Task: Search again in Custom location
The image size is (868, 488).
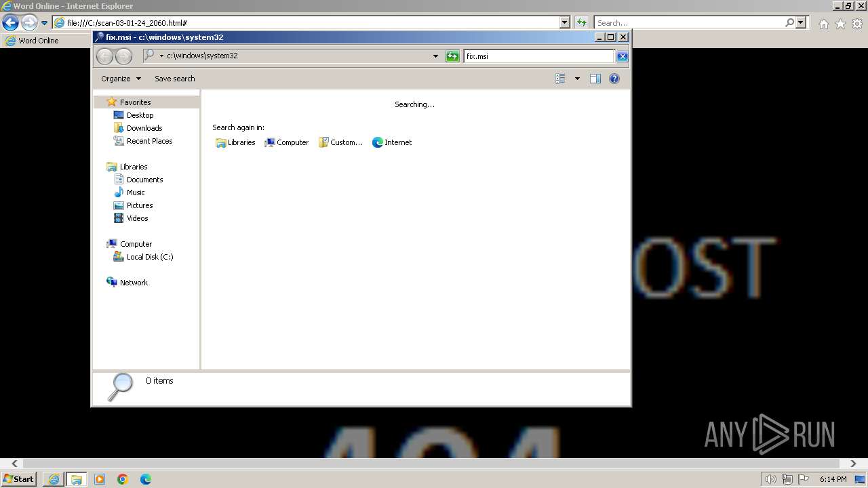Action: coord(340,142)
